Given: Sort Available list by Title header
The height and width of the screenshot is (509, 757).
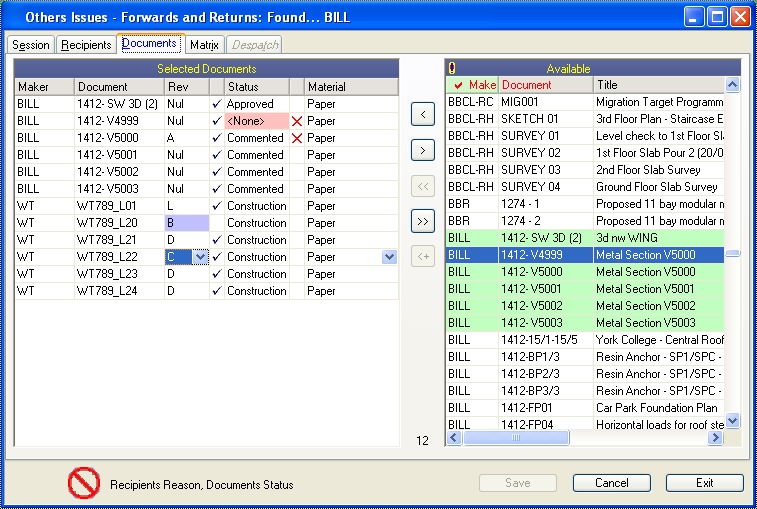Looking at the screenshot, I should (x=659, y=85).
